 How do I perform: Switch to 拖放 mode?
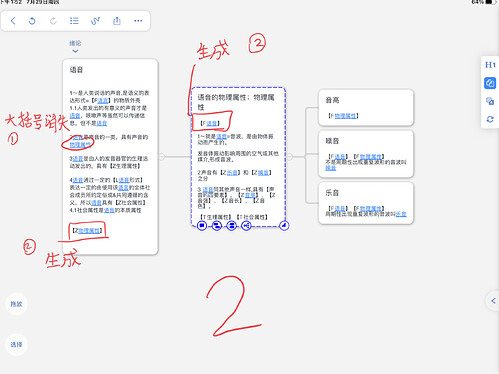coord(16,304)
